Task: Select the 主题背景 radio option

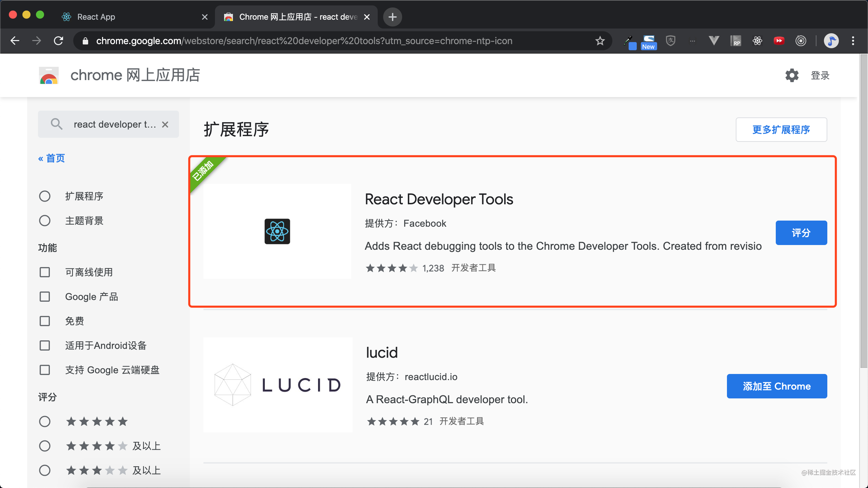Action: 45,221
